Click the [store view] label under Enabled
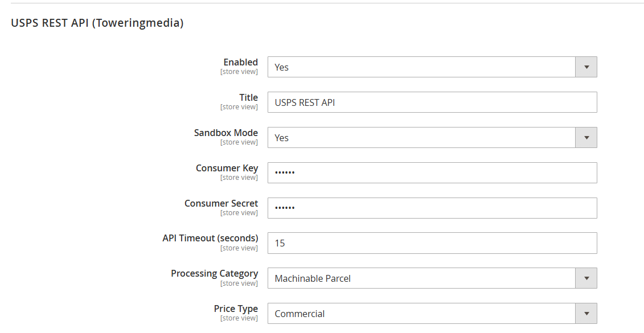644x333 pixels. (239, 71)
